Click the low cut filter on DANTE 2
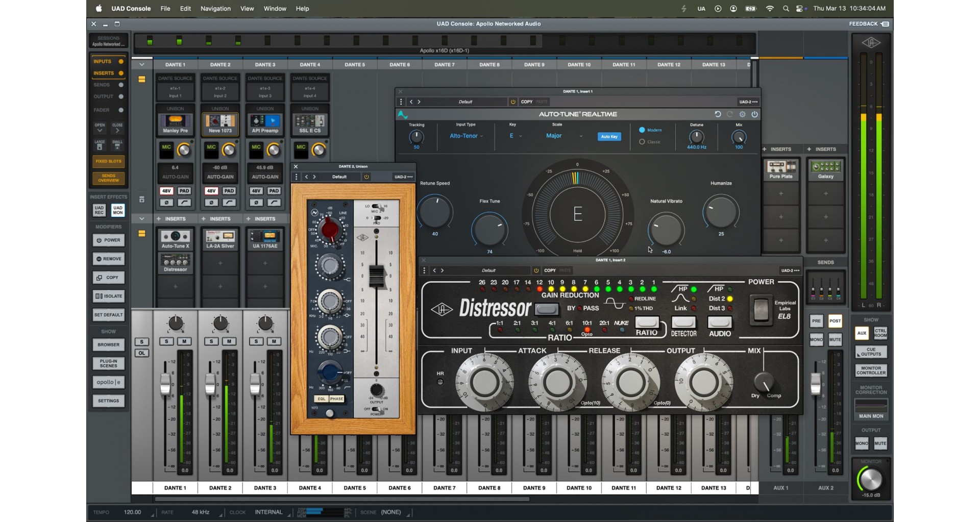This screenshot has width=980, height=522. pyautogui.click(x=229, y=203)
